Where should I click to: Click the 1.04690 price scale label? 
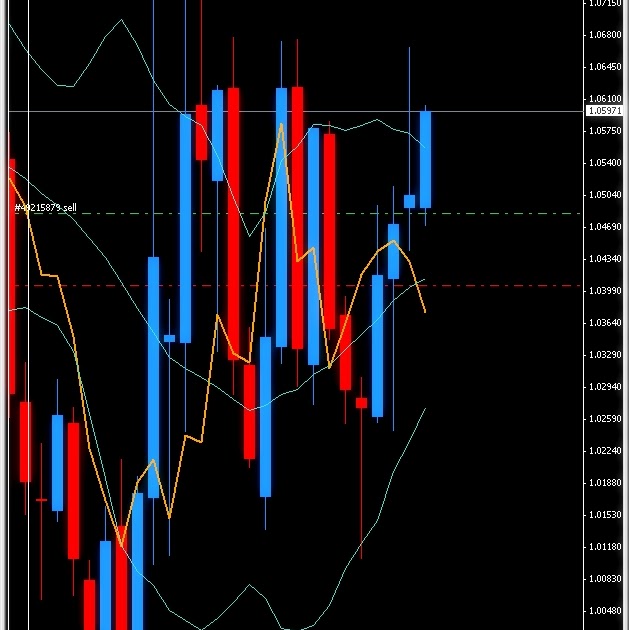pos(605,227)
